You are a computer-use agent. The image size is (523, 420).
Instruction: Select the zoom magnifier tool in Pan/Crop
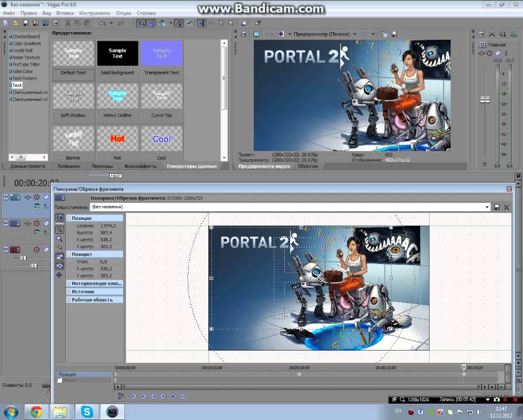click(60, 239)
